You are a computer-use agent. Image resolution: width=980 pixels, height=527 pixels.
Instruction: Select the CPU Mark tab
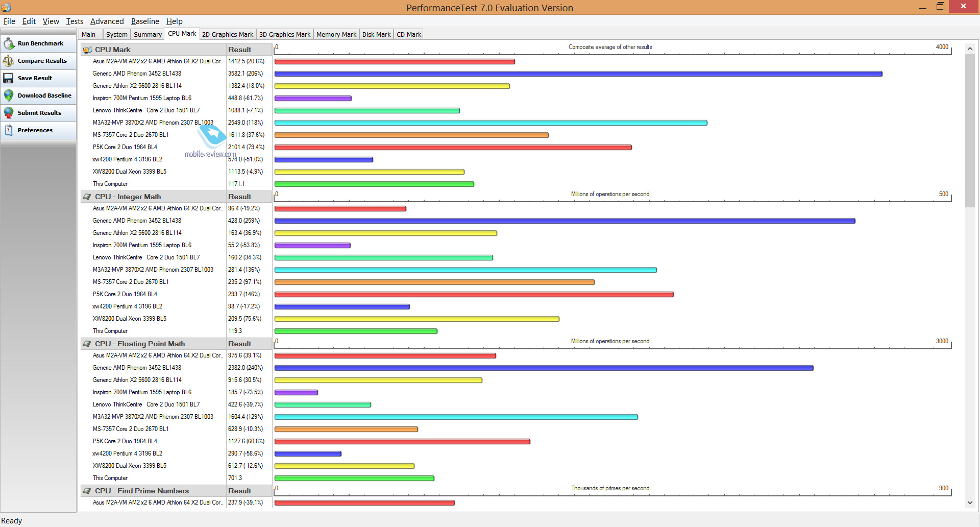(x=182, y=34)
